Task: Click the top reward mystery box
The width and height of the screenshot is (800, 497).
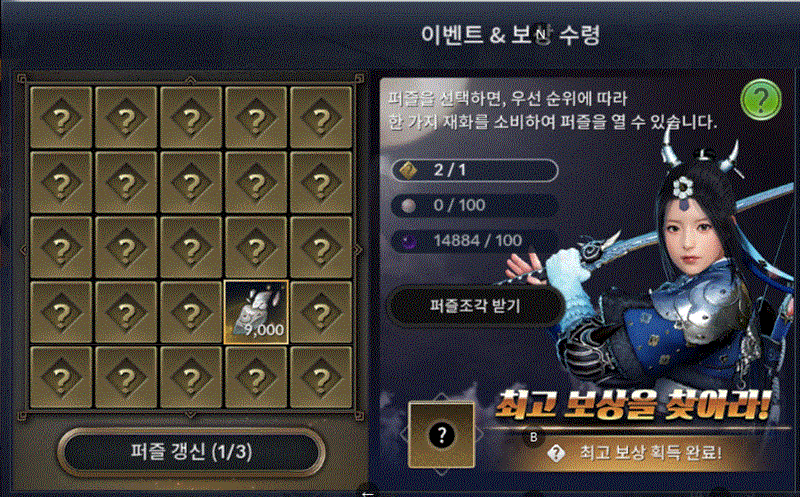Action: (441, 435)
